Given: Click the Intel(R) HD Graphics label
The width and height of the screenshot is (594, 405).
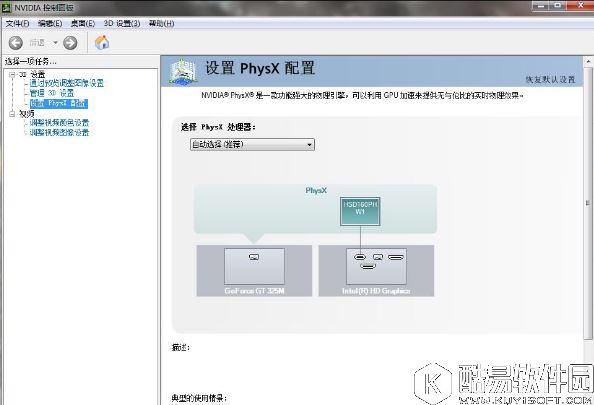Looking at the screenshot, I should coord(376,291).
